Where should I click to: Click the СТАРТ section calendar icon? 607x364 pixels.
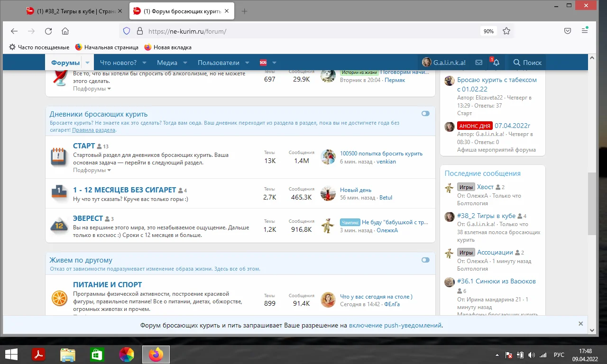tap(58, 156)
